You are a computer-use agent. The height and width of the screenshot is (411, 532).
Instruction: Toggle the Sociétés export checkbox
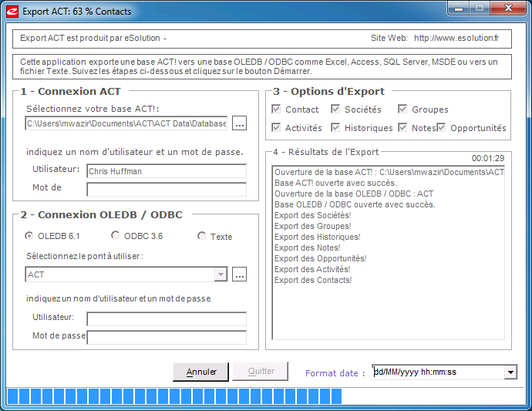tap(335, 109)
